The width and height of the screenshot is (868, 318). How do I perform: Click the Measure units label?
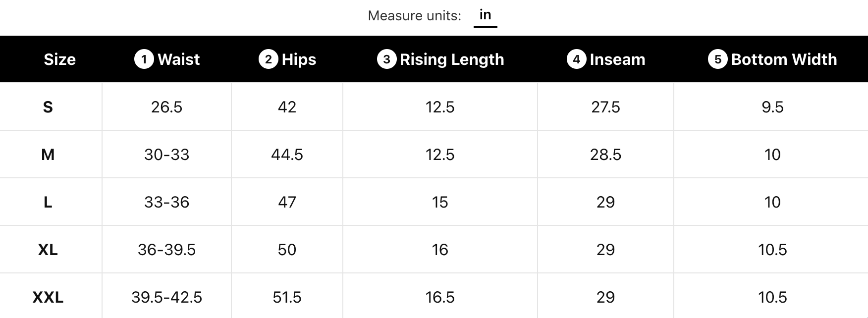[414, 16]
